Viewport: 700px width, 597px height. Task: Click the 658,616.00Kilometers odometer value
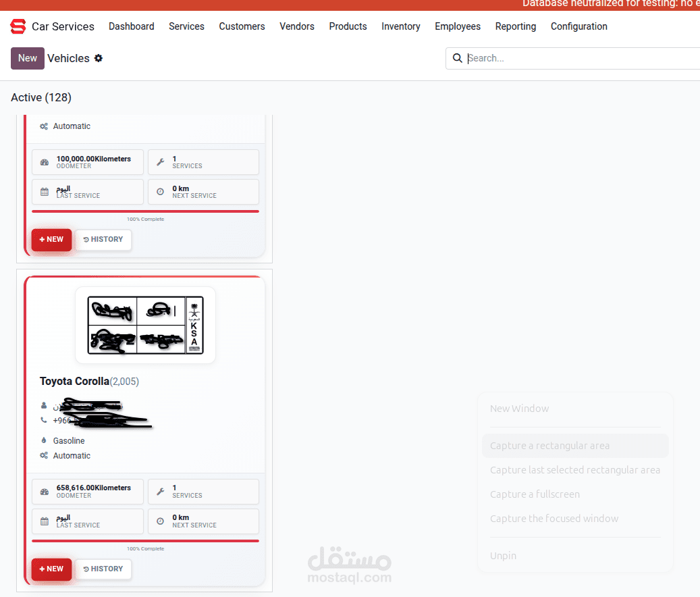point(94,488)
